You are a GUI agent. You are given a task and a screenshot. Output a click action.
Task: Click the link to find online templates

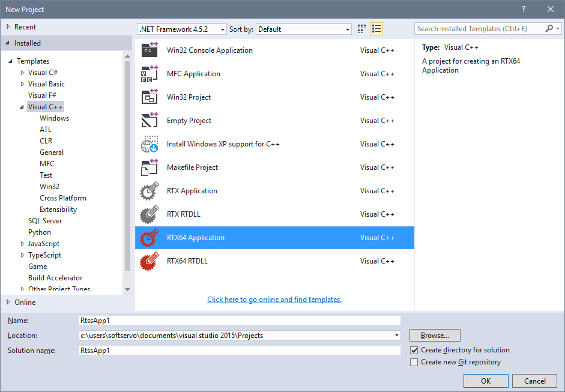[x=274, y=300]
